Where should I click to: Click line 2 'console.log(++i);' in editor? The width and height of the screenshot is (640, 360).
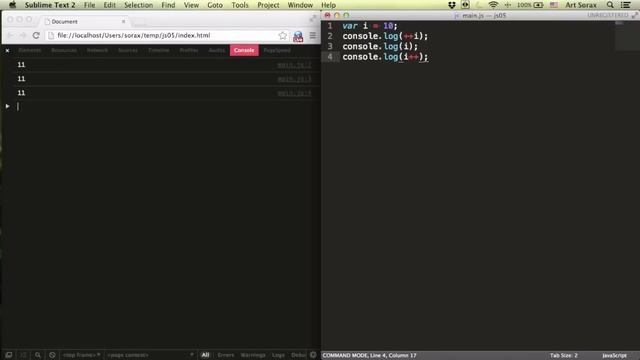[x=385, y=36]
